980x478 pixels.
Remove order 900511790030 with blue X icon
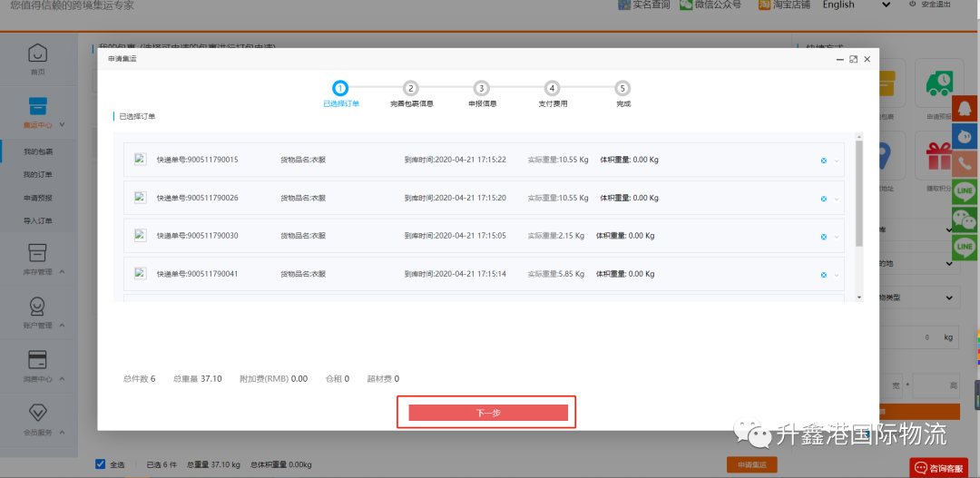point(824,237)
